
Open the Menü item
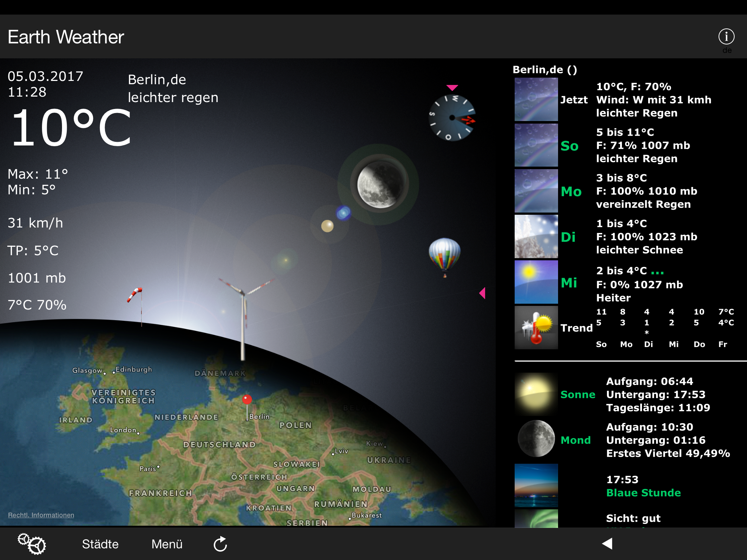167,544
